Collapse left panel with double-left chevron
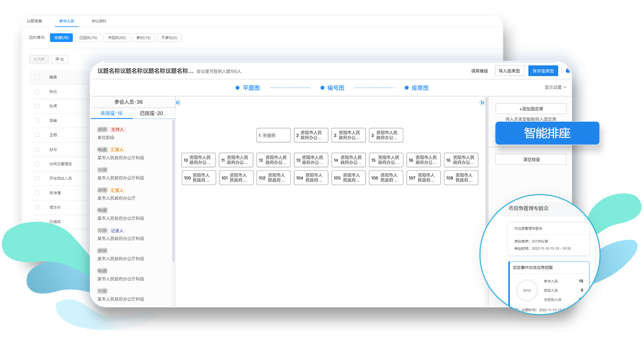This screenshot has height=344, width=644. click(x=178, y=102)
